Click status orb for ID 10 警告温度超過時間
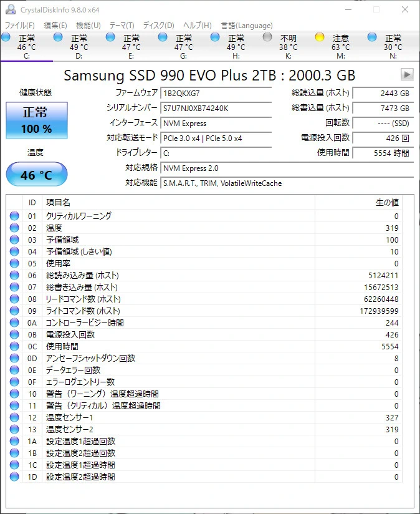This screenshot has height=514, width=420. (x=14, y=394)
